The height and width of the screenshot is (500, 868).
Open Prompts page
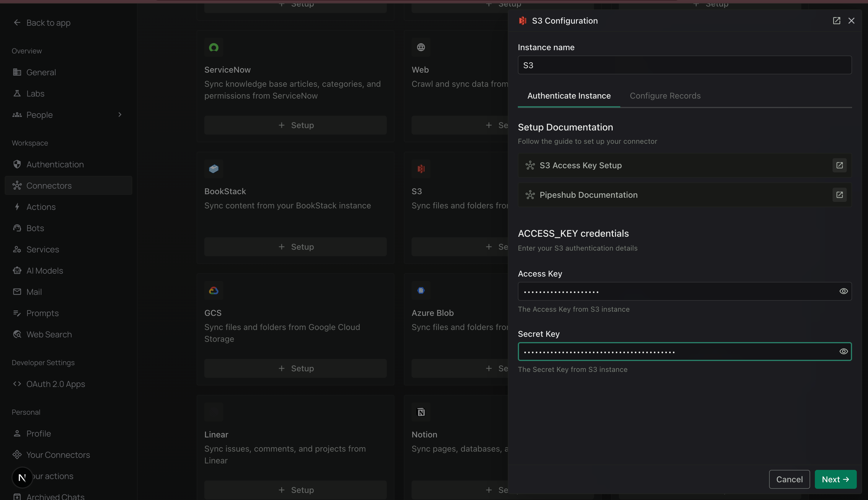[x=68, y=313]
